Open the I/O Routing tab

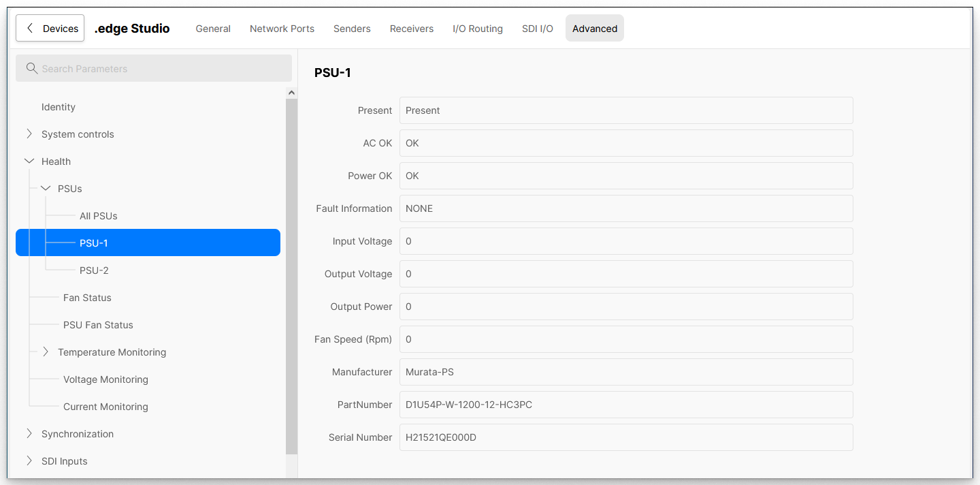(477, 29)
